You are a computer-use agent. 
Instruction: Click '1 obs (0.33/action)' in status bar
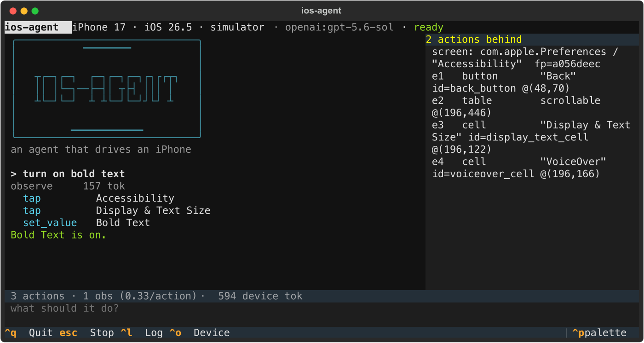(140, 296)
